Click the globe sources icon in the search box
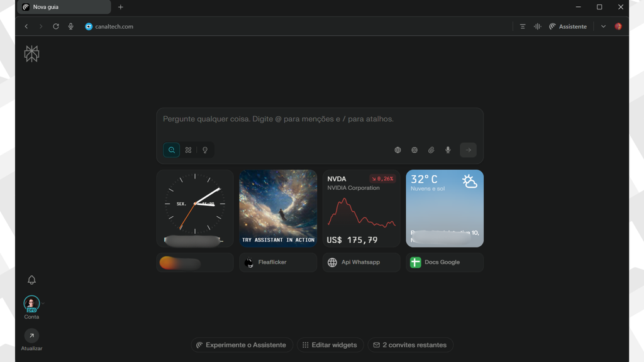The image size is (644, 362). coord(397,150)
